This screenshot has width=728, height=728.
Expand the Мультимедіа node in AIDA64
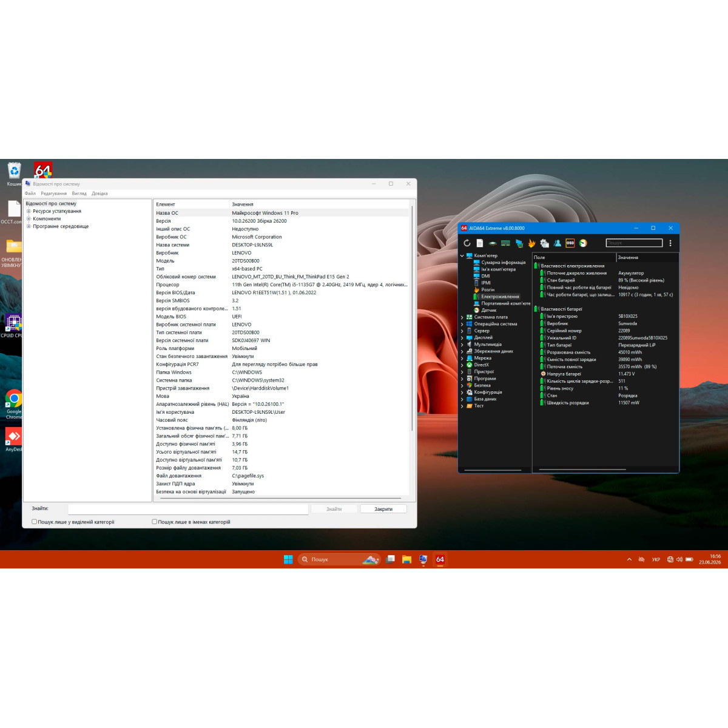pyautogui.click(x=462, y=345)
